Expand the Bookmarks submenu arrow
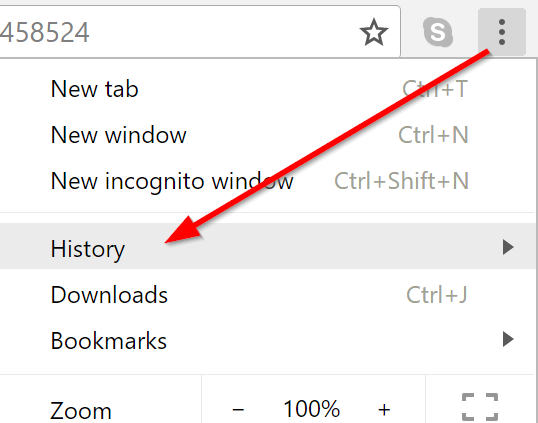The width and height of the screenshot is (538, 423). 508,339
